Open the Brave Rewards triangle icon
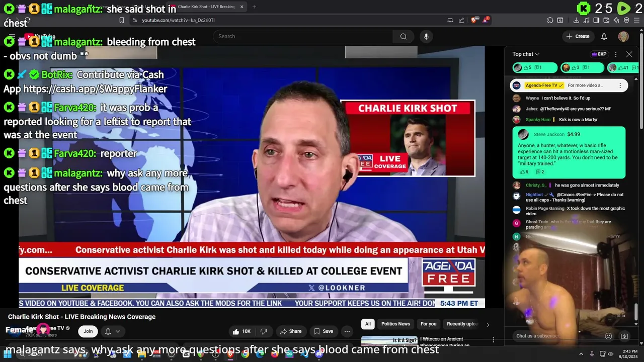The image size is (644, 362). pyautogui.click(x=486, y=20)
